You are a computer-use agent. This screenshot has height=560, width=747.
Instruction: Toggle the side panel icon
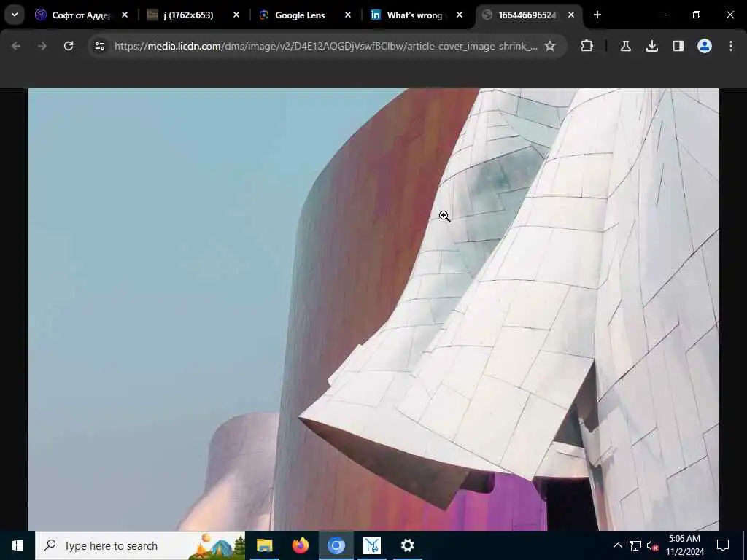tap(678, 46)
